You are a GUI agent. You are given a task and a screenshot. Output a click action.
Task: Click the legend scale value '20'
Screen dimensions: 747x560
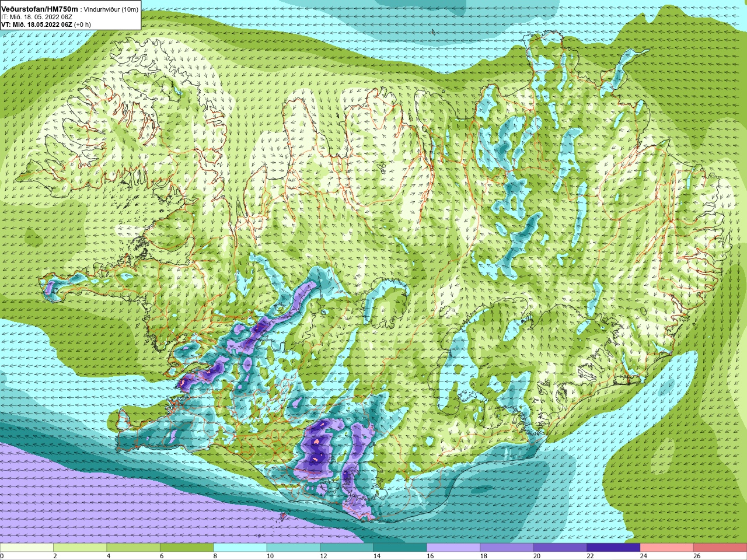537,556
